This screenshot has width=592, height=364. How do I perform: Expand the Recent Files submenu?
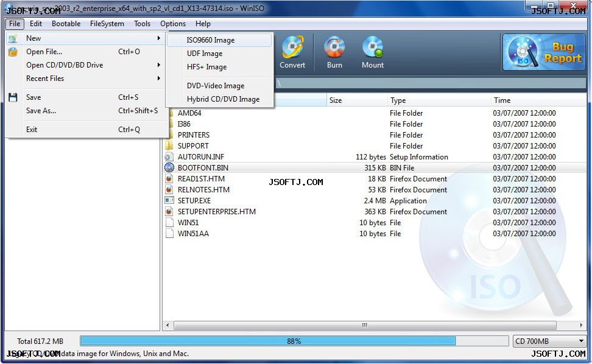tap(86, 79)
